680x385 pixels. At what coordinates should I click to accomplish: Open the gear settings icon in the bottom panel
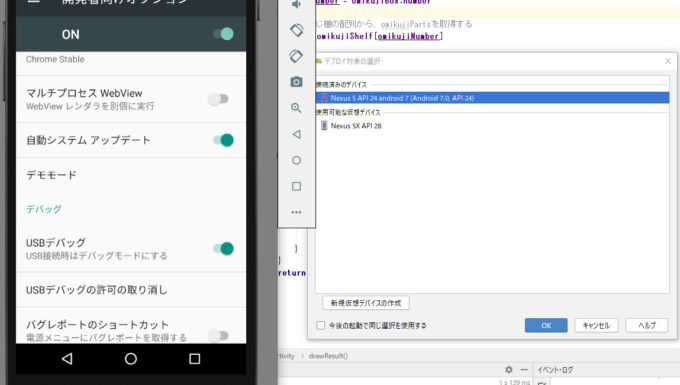click(509, 370)
